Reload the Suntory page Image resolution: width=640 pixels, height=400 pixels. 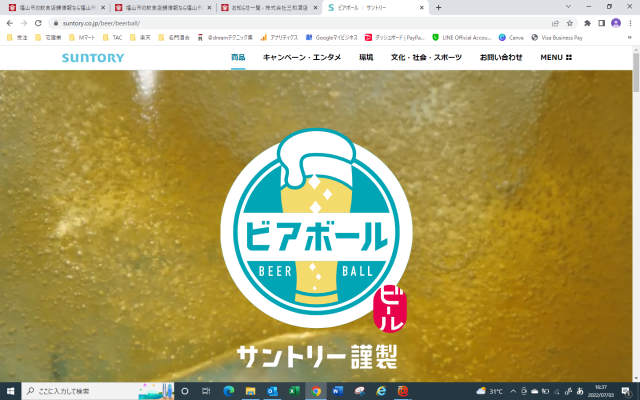tap(38, 23)
